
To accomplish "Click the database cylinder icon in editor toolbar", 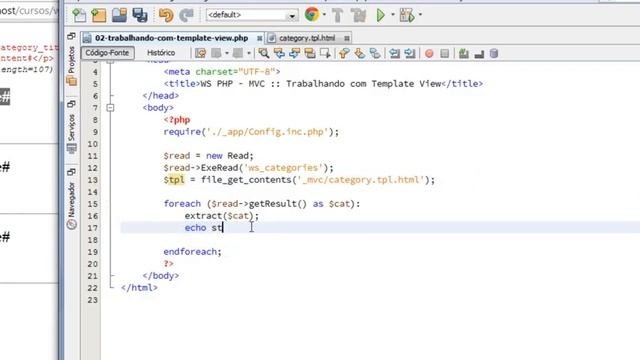I will click(x=494, y=53).
